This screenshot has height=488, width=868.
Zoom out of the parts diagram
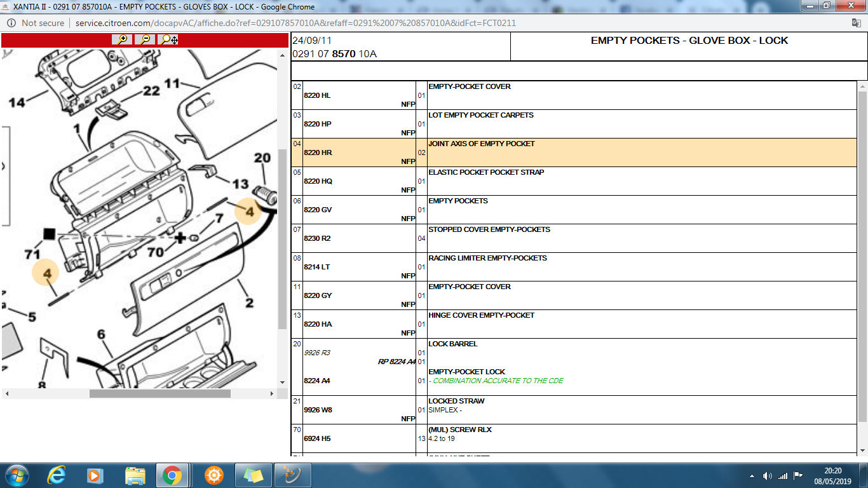(145, 39)
